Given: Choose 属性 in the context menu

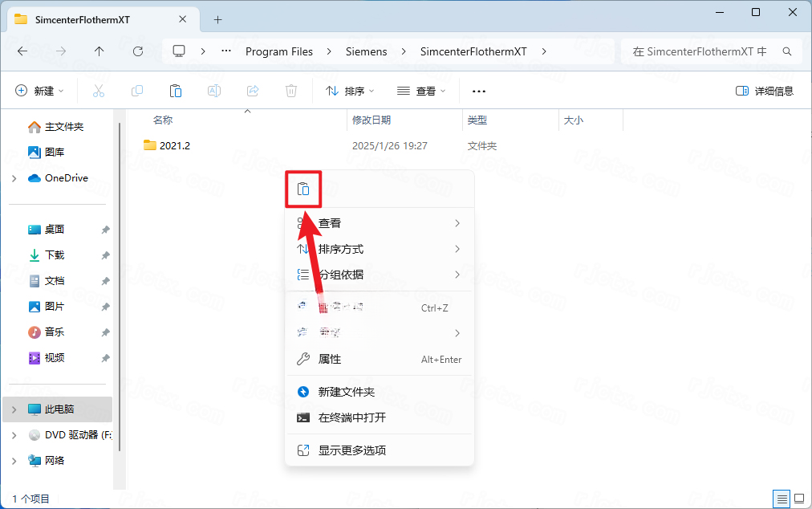Looking at the screenshot, I should point(379,359).
